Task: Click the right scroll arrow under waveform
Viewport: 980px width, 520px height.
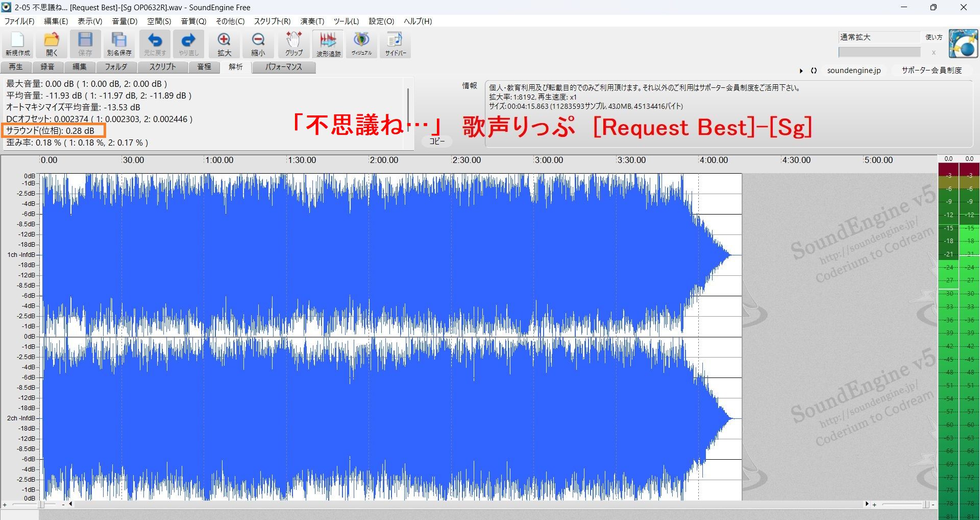Action: (x=867, y=504)
